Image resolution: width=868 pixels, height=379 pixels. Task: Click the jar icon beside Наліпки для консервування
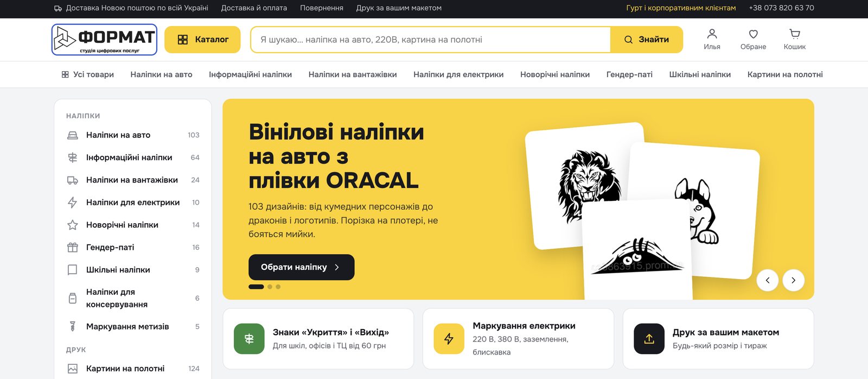click(x=73, y=298)
